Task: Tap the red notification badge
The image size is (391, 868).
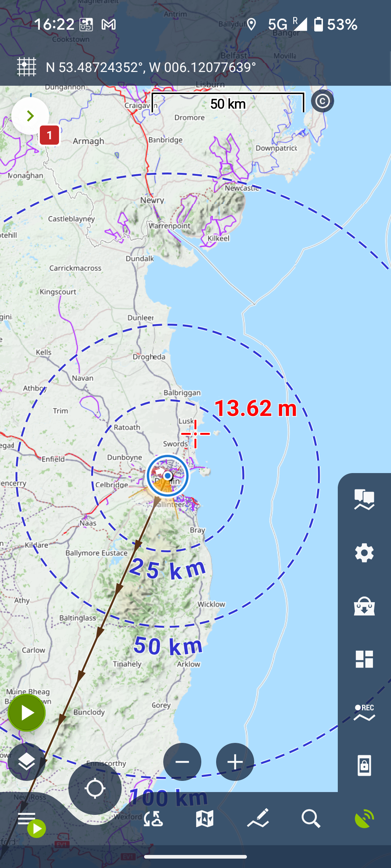Action: tap(49, 135)
